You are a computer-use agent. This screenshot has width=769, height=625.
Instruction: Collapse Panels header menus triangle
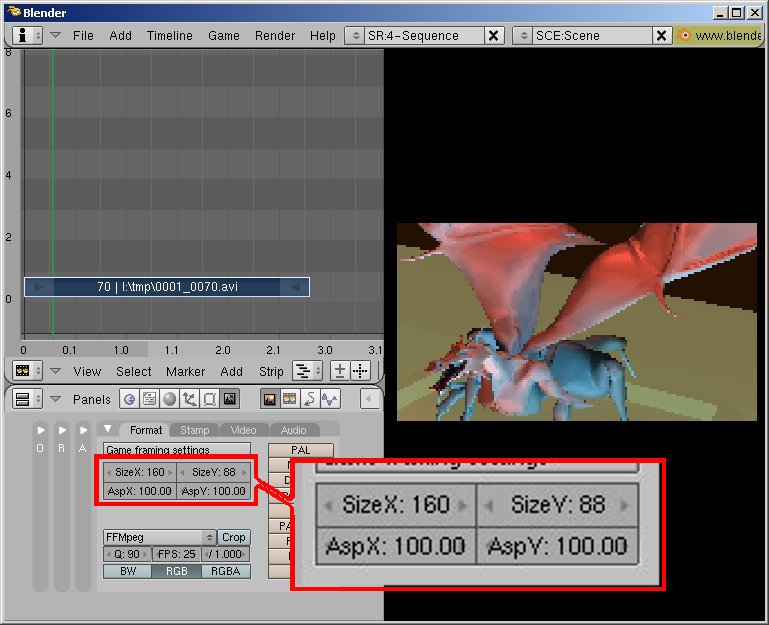(x=55, y=399)
